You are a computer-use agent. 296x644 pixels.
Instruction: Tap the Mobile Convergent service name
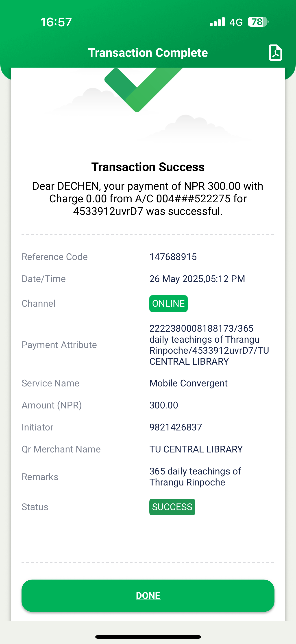tap(188, 383)
